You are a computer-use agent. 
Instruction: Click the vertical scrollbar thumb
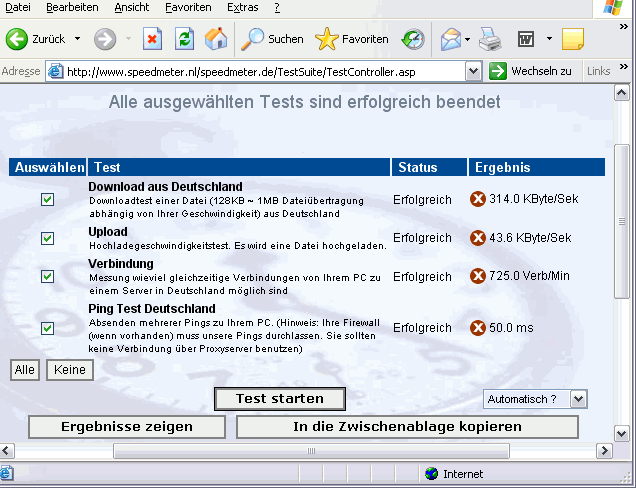(621, 221)
